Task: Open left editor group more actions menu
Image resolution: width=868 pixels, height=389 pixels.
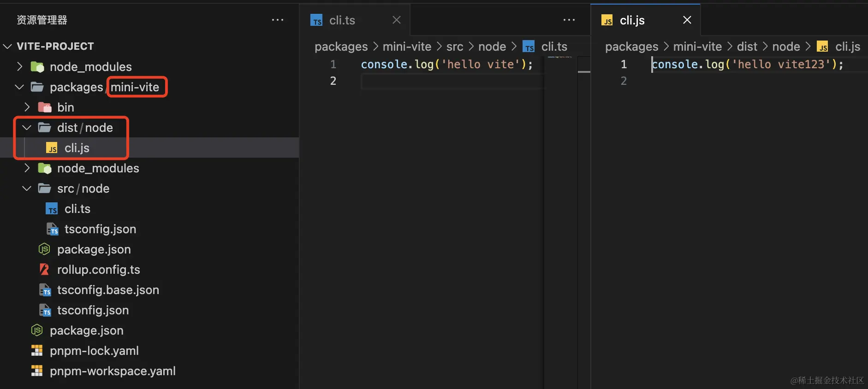Action: (x=569, y=20)
